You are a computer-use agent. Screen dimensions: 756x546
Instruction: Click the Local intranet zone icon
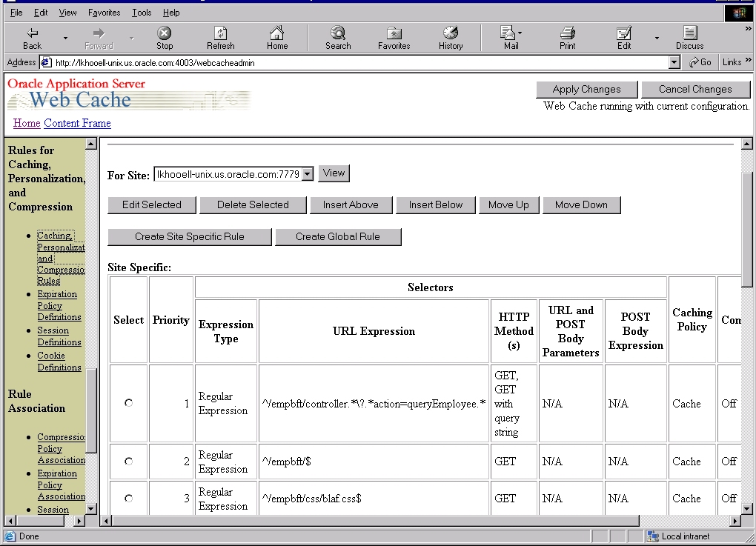pyautogui.click(x=653, y=536)
